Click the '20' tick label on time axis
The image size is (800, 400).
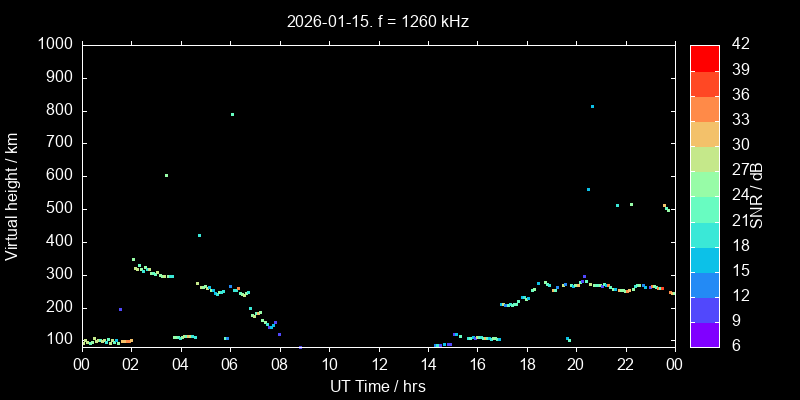click(575, 366)
